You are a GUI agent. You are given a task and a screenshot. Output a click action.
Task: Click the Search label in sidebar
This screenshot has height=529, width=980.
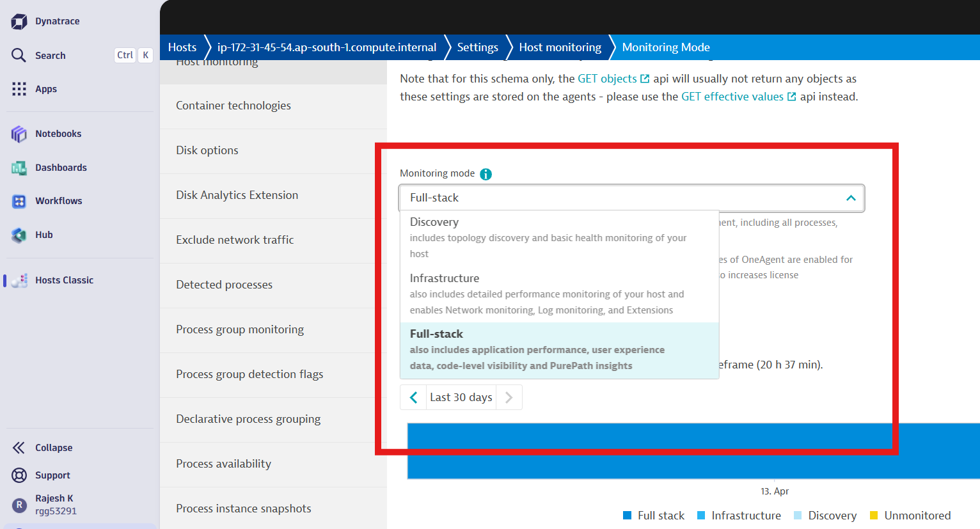[x=51, y=56]
